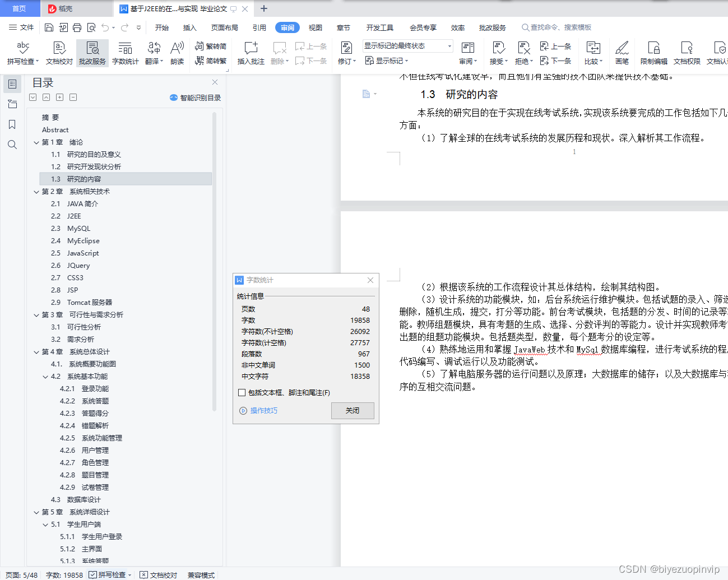Screen dimensions: 728x580
Task: Open 限制编辑 restrict editing
Action: [x=653, y=53]
